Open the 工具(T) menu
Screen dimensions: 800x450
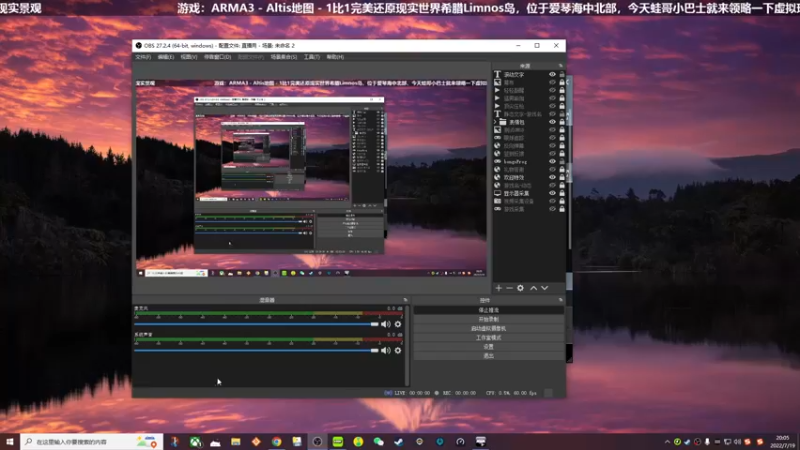[312, 57]
